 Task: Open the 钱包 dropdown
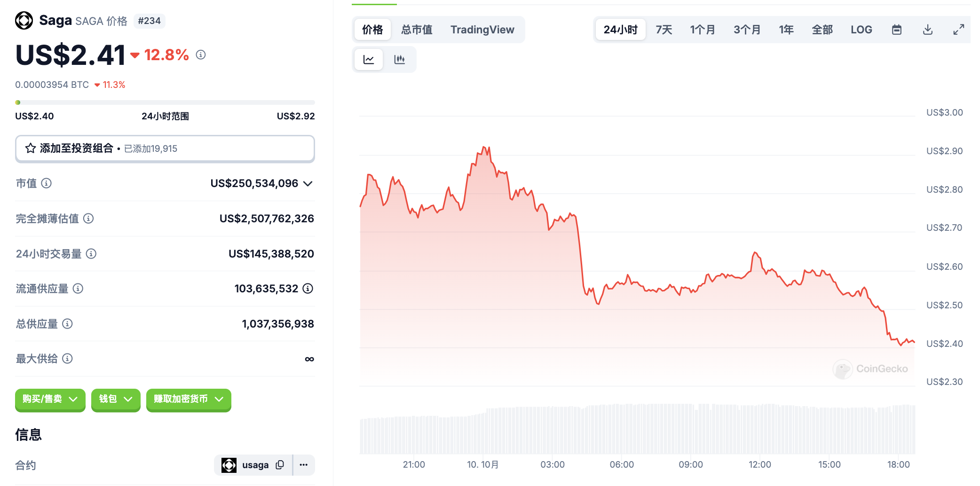(x=116, y=399)
